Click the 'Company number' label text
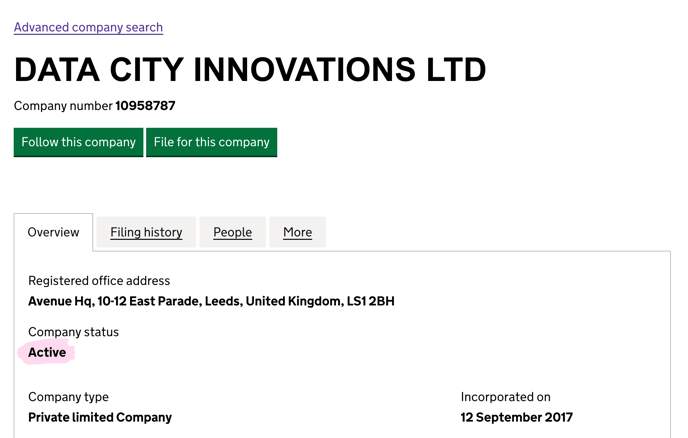 [x=63, y=106]
